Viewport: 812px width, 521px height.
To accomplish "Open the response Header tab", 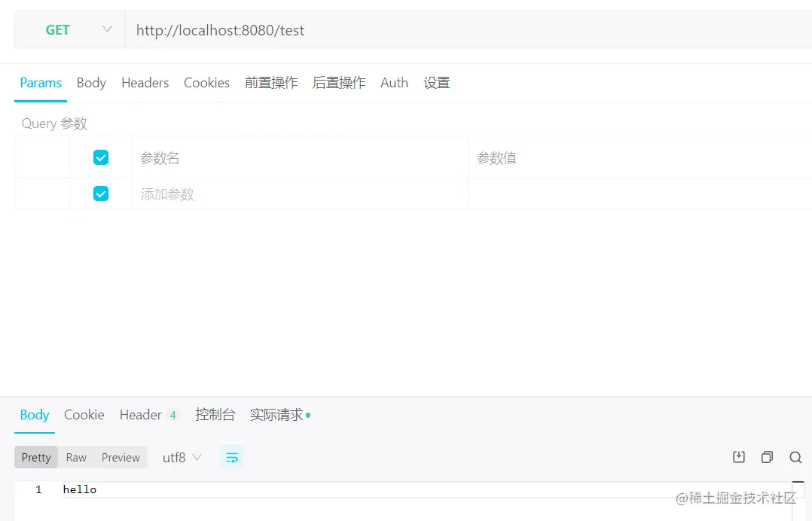I will (148, 415).
